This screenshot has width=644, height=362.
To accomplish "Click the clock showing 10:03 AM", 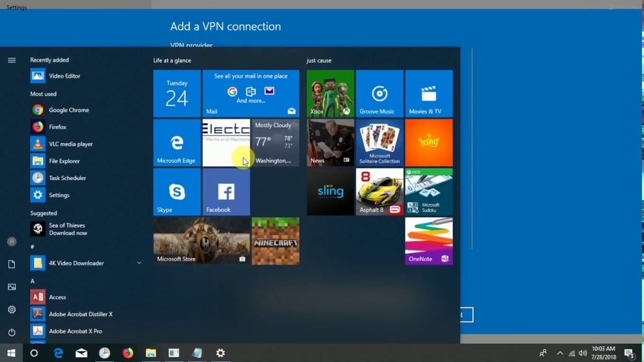I will (603, 353).
